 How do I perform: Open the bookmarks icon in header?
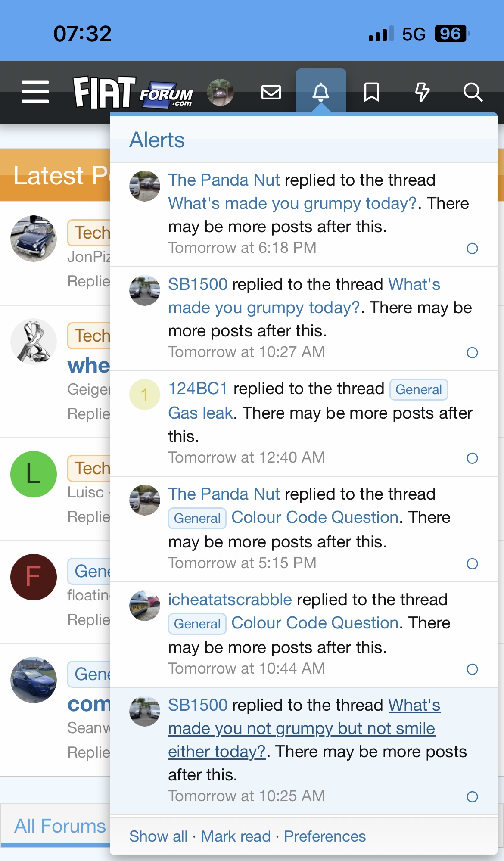coord(371,92)
